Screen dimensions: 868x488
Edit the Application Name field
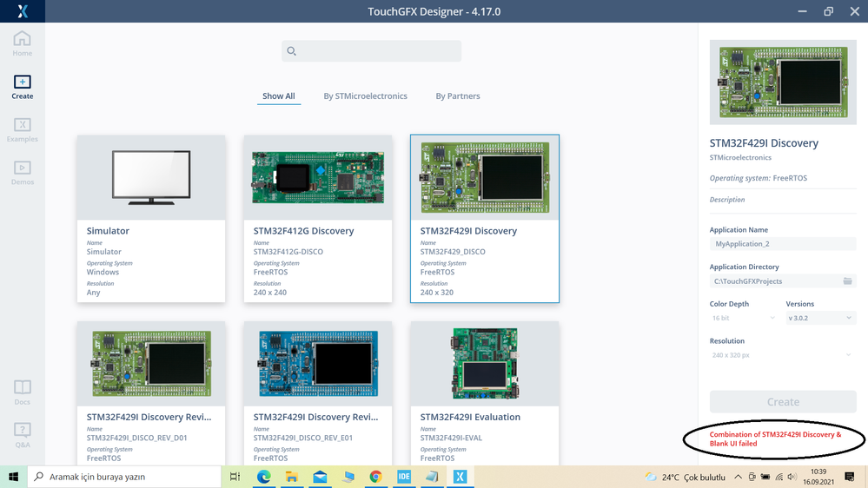[x=783, y=243]
